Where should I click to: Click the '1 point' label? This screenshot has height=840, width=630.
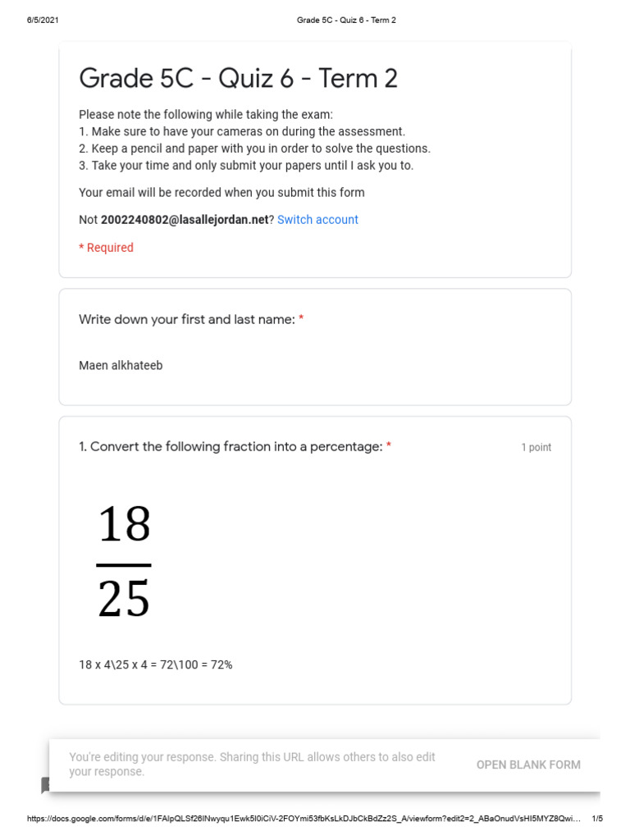pyautogui.click(x=536, y=448)
